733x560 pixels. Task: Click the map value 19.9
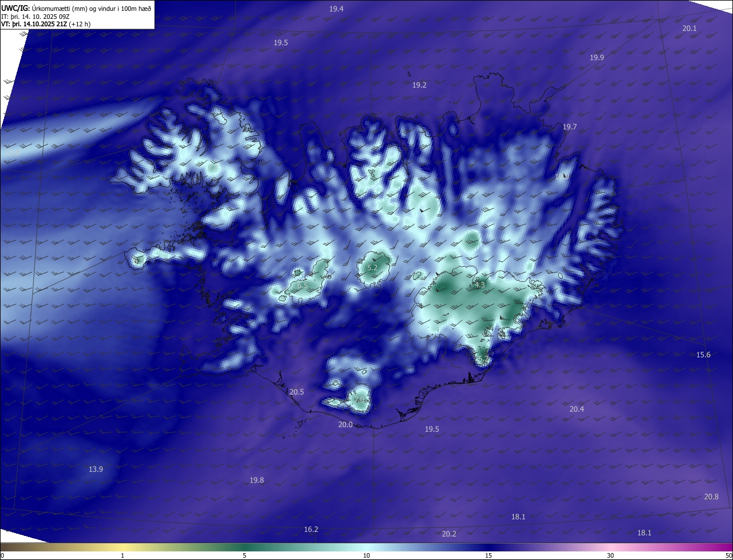(x=597, y=57)
